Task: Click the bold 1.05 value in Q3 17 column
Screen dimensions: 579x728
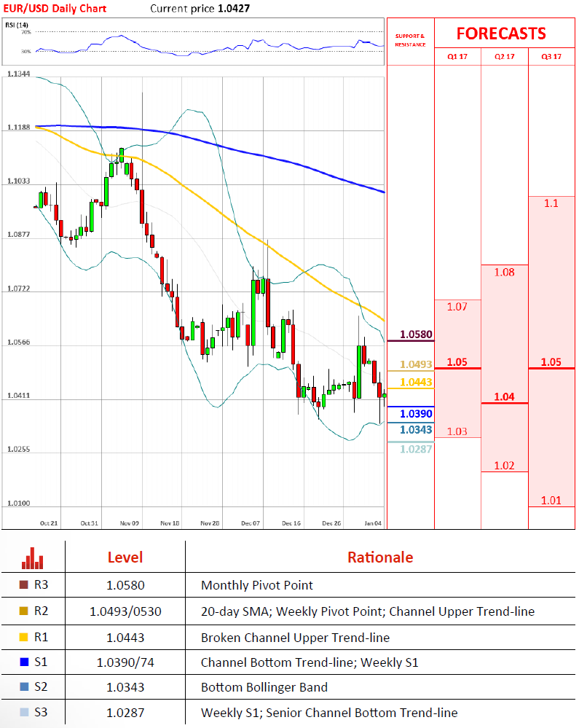Action: [x=551, y=362]
